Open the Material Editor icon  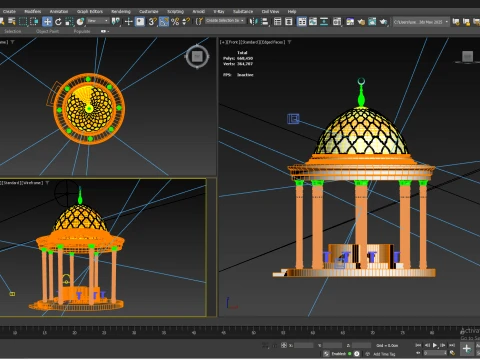(337, 22)
